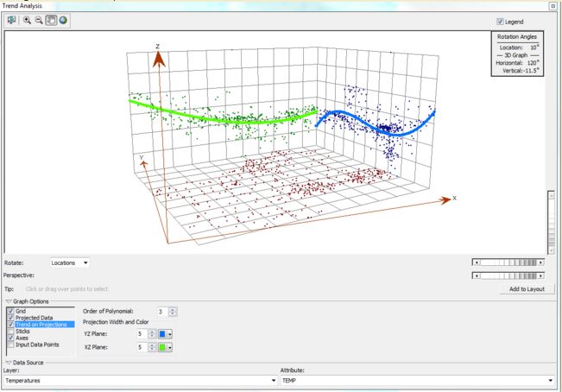The width and height of the screenshot is (562, 392).
Task: Select the Pan hand tool
Action: [51, 20]
